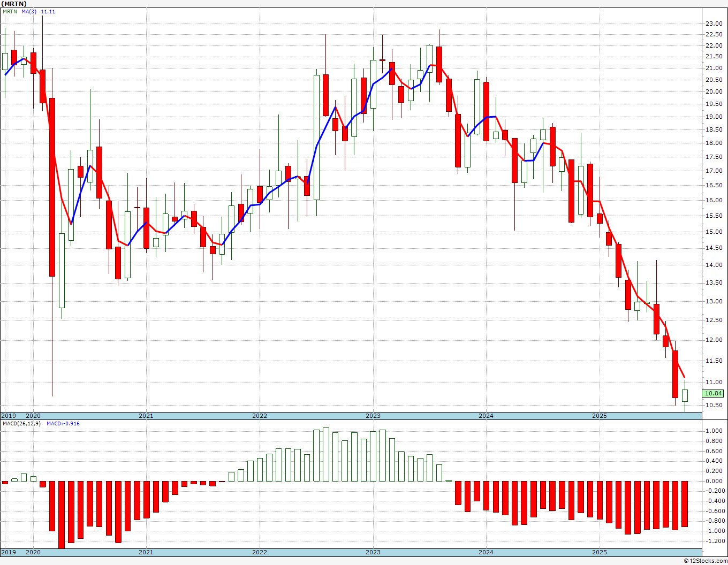Click the 14.00 price axis label
The image size is (728, 565).
[x=714, y=265]
